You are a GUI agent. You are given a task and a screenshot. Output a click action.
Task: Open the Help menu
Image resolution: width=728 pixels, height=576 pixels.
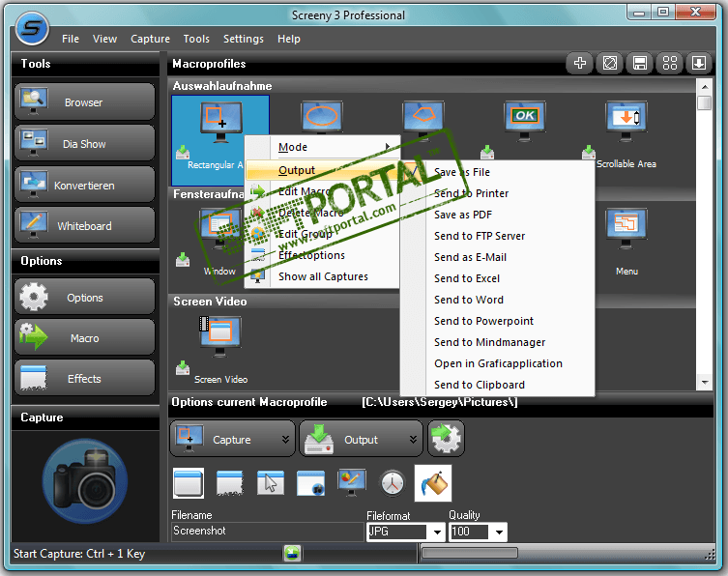(289, 39)
